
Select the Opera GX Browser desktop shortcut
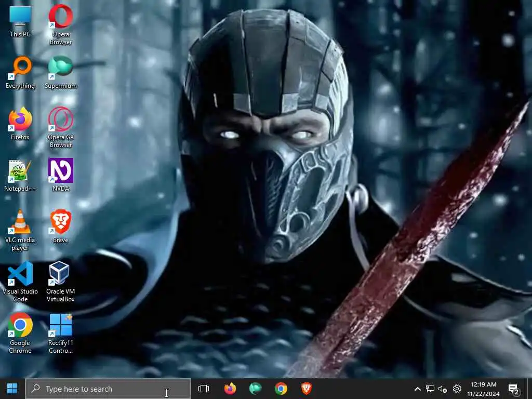(x=61, y=128)
